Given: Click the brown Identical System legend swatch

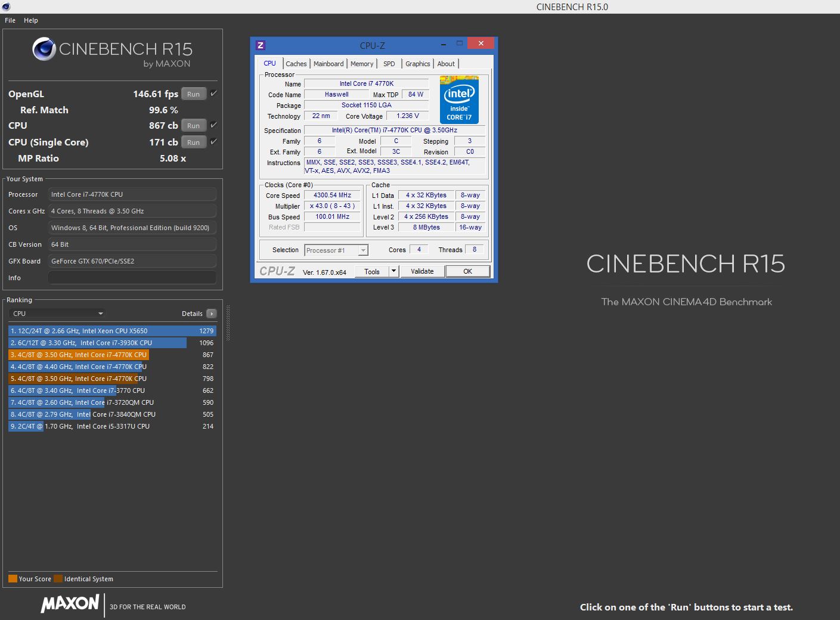Looking at the screenshot, I should pyautogui.click(x=58, y=578).
